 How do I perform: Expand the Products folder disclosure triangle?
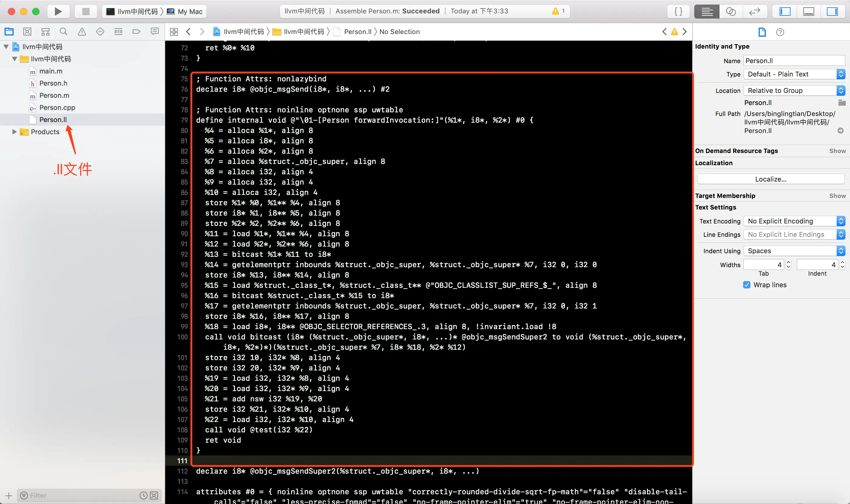tap(14, 132)
